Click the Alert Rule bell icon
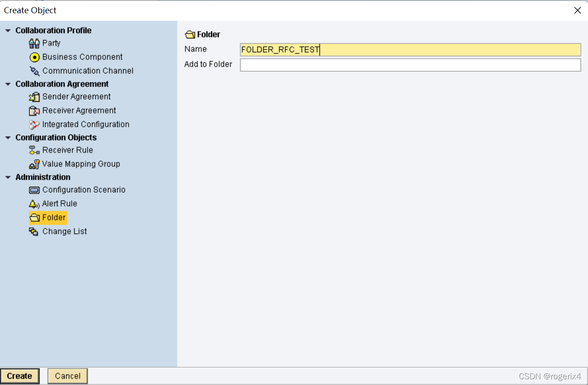The width and height of the screenshot is (588, 385). point(34,204)
